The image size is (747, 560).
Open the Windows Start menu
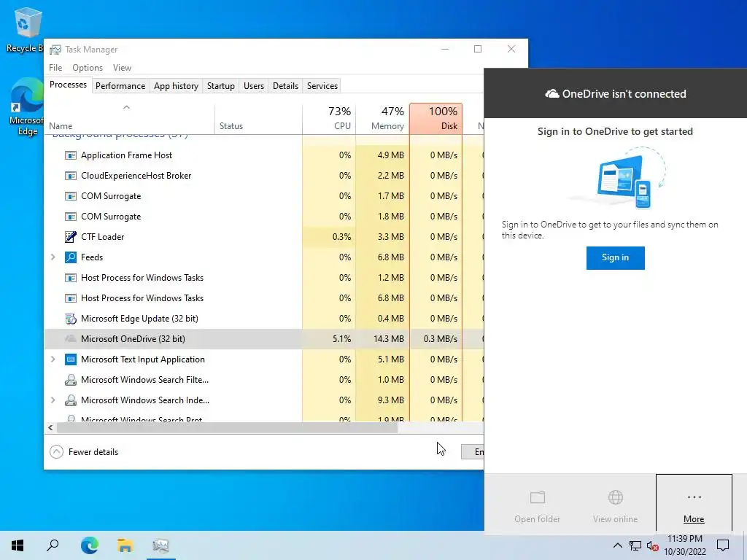point(18,545)
